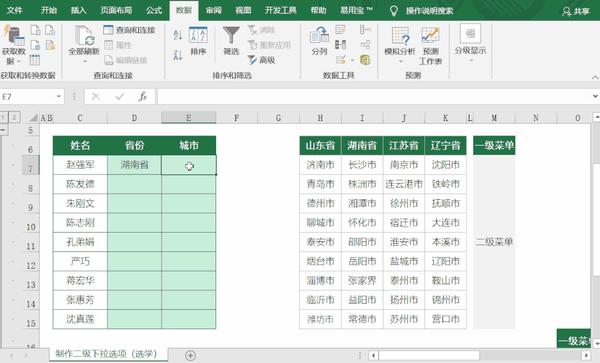Select the name cell 陈发德
Screen dimensions: 600x363
(x=80, y=184)
